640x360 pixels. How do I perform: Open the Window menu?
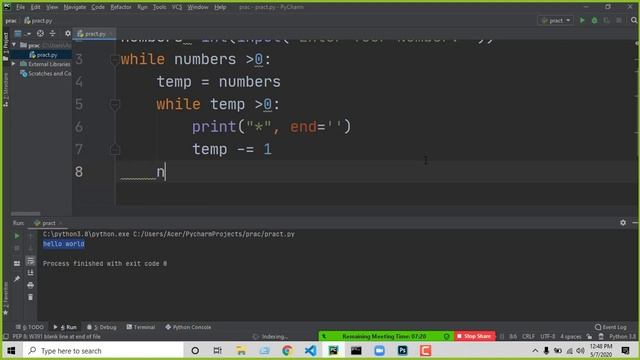(198, 7)
